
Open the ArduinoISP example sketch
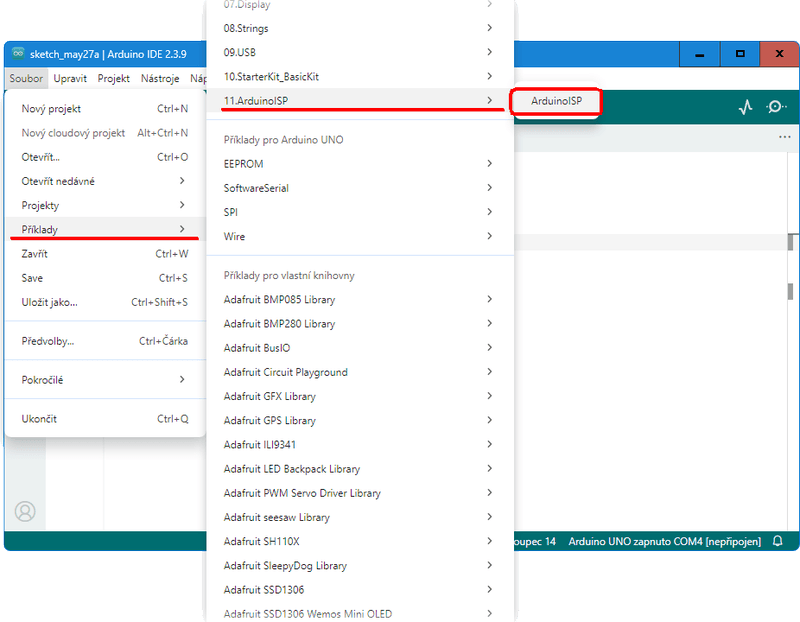[556, 101]
